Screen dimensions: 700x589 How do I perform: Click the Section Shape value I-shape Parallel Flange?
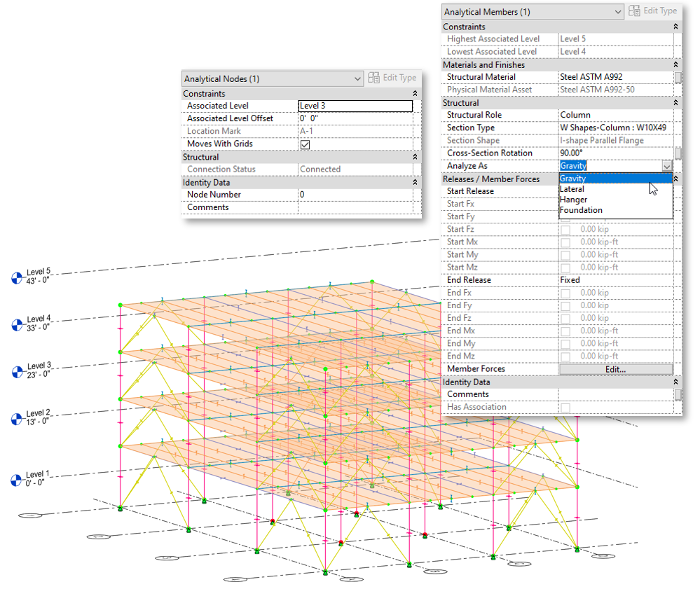click(602, 141)
